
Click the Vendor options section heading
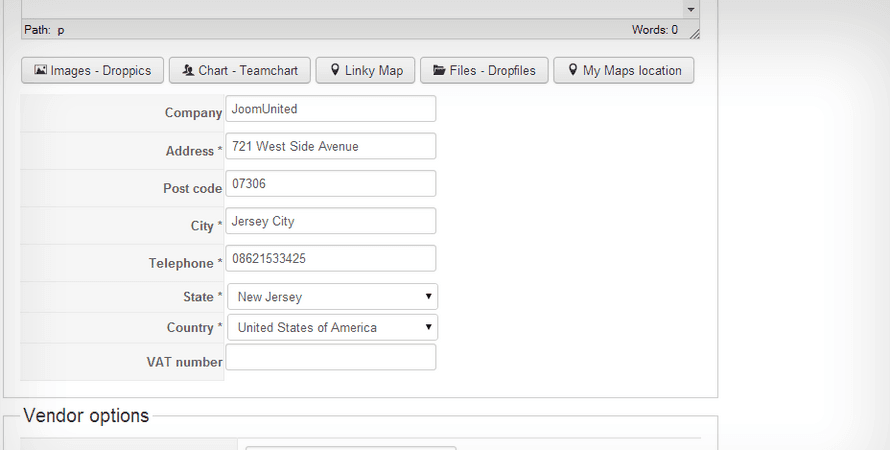tap(86, 416)
